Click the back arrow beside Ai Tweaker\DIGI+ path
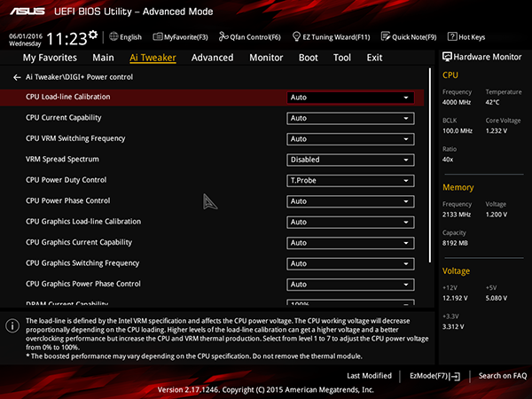Screen dimensions: 532x399 [x=17, y=78]
